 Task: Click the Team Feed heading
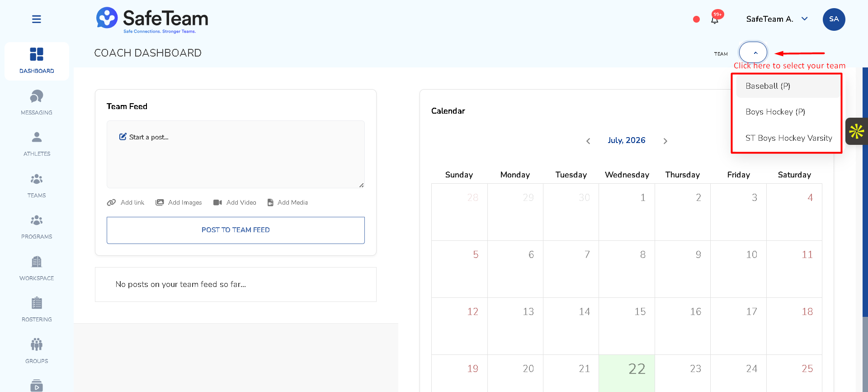tap(127, 106)
